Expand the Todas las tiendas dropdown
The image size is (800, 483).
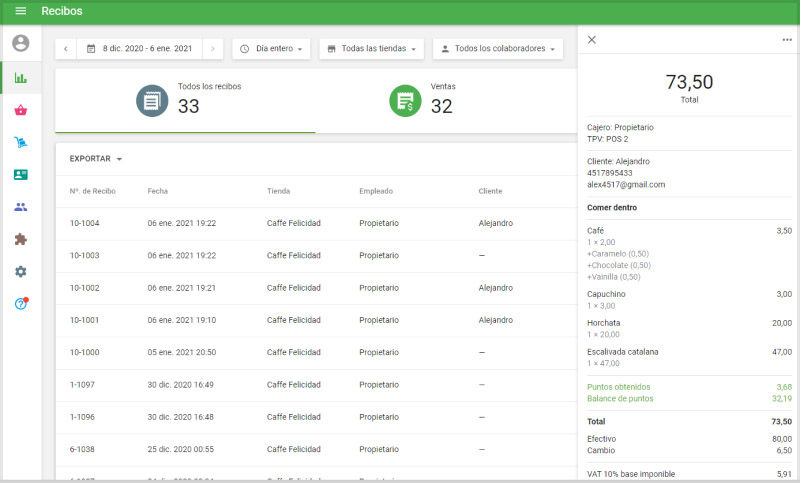pos(371,48)
